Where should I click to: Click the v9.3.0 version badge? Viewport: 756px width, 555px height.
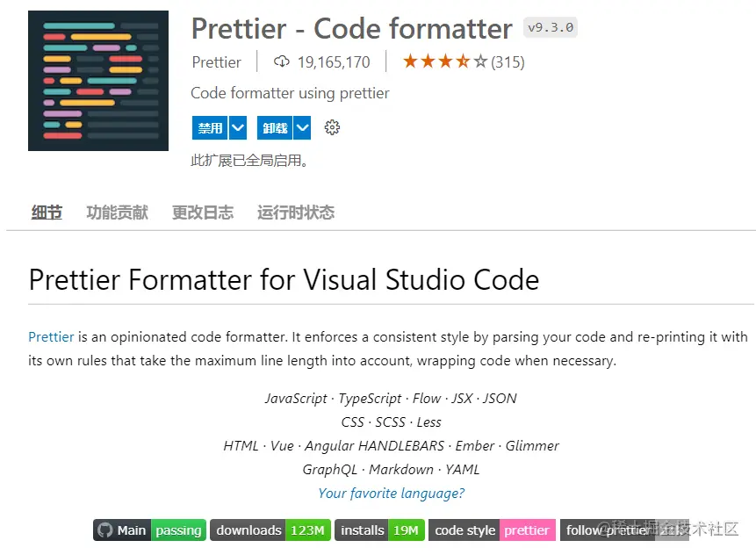[551, 27]
